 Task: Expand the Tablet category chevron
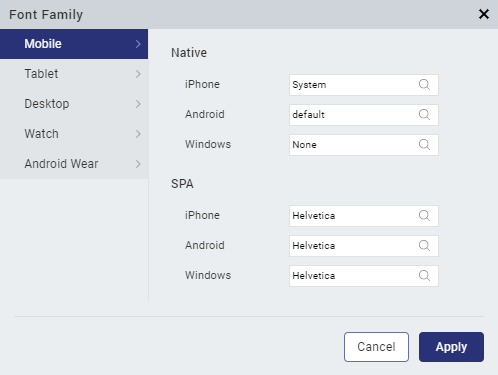138,74
